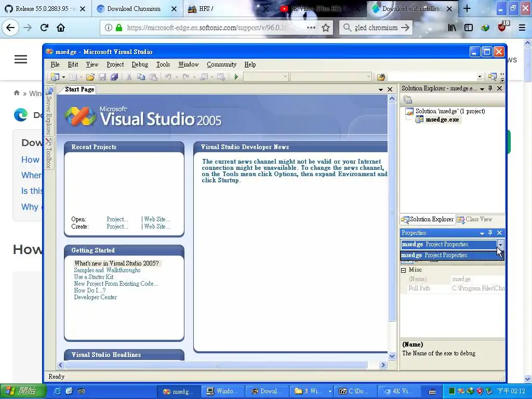Click the Open File folder icon
532x399 pixels.
click(x=90, y=77)
